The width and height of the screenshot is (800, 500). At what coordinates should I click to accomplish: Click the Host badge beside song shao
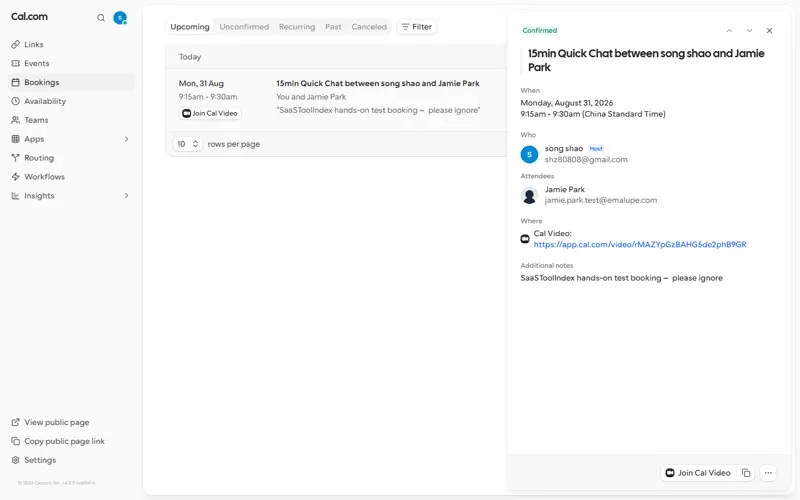596,149
